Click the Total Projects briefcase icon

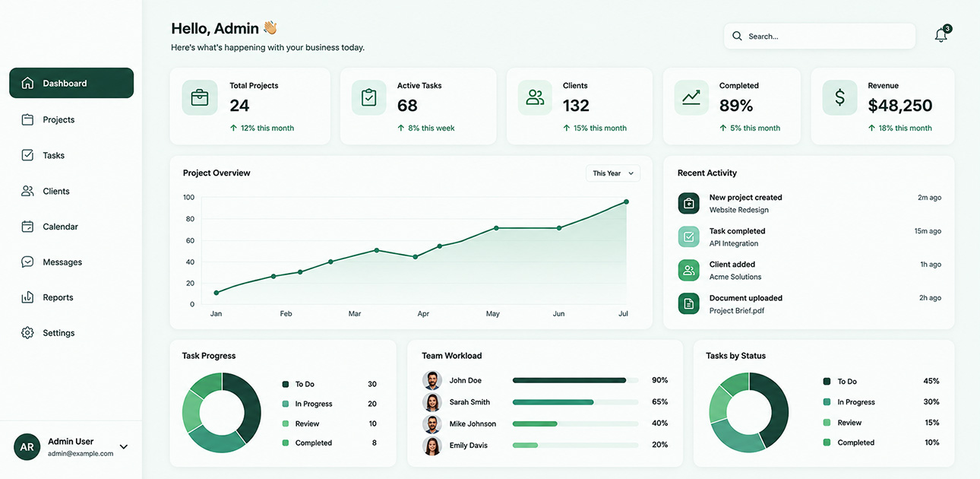click(x=200, y=97)
